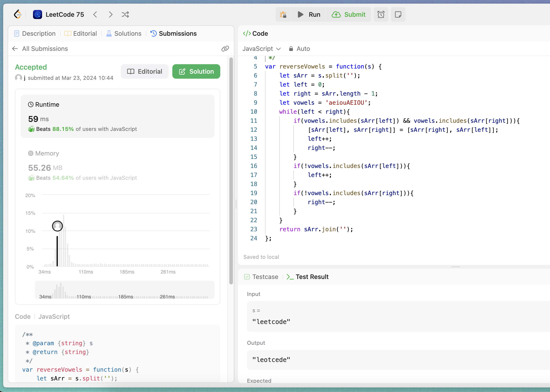Viewport: 550px width, 392px height.
Task: Click the while(left < right) line
Action: 314,112
